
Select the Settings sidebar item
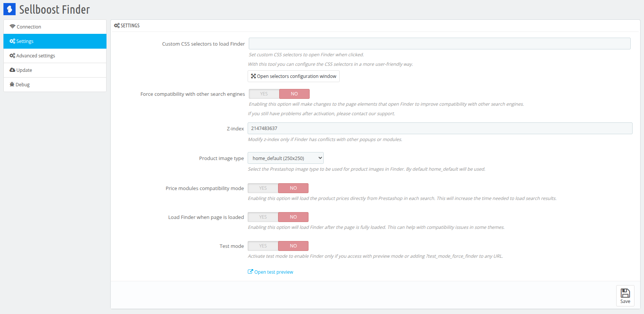pos(55,41)
